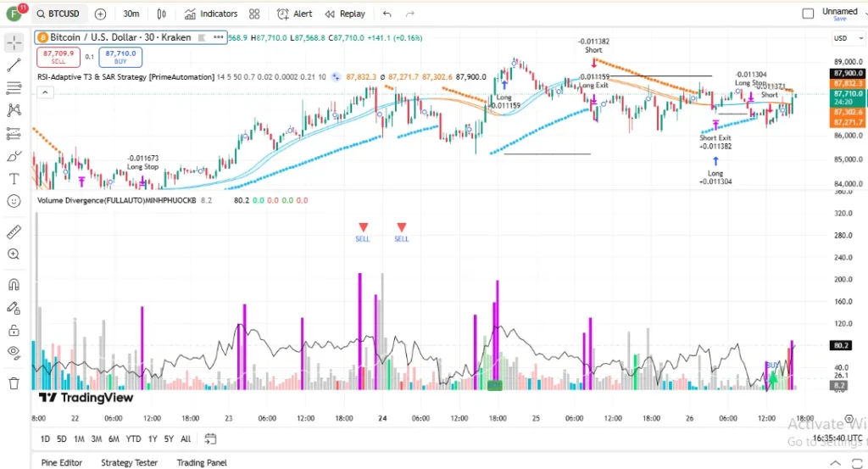Select the ruler measure tool

[14, 232]
